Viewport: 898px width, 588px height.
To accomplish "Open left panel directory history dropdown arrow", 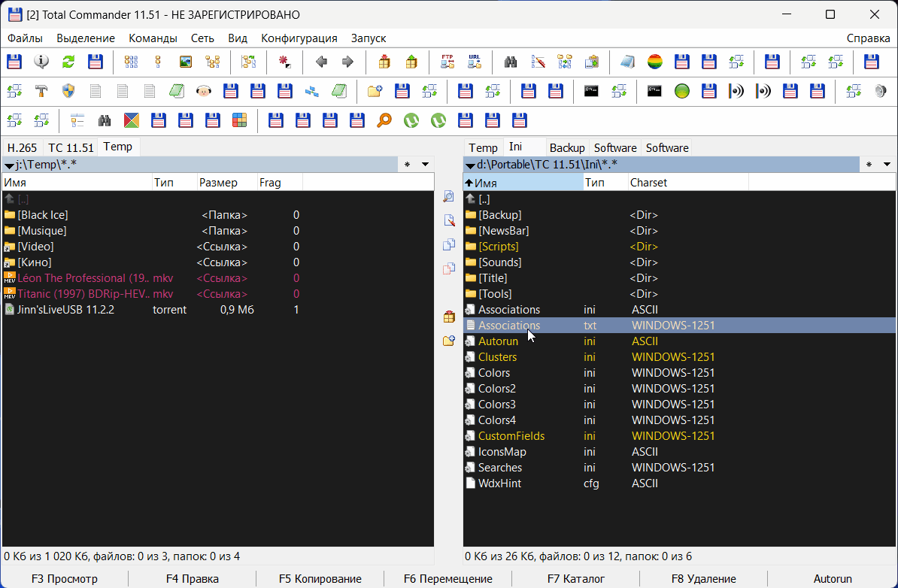I will [x=425, y=165].
